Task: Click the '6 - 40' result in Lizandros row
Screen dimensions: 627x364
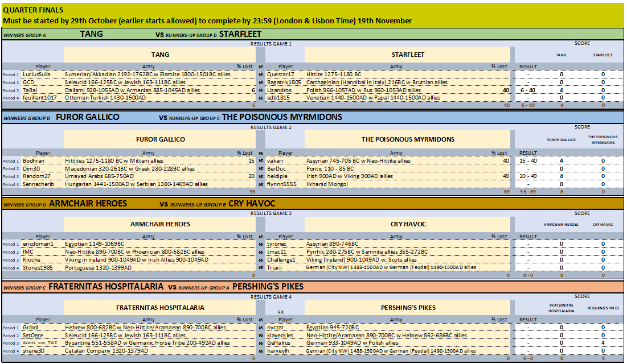Action: 528,90
